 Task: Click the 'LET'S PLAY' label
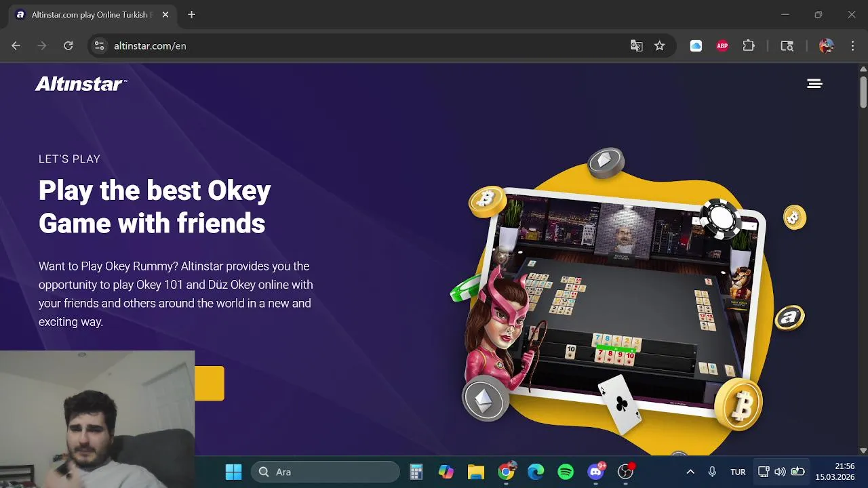69,159
